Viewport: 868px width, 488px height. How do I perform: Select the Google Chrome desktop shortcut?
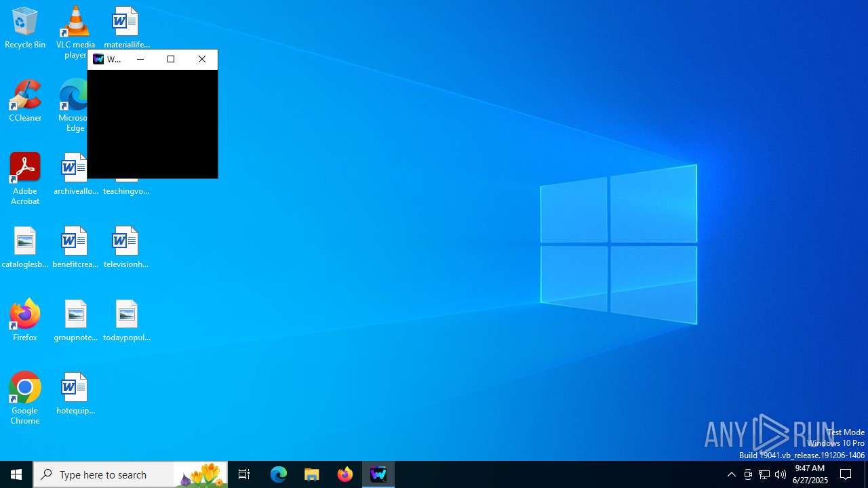pyautogui.click(x=25, y=398)
